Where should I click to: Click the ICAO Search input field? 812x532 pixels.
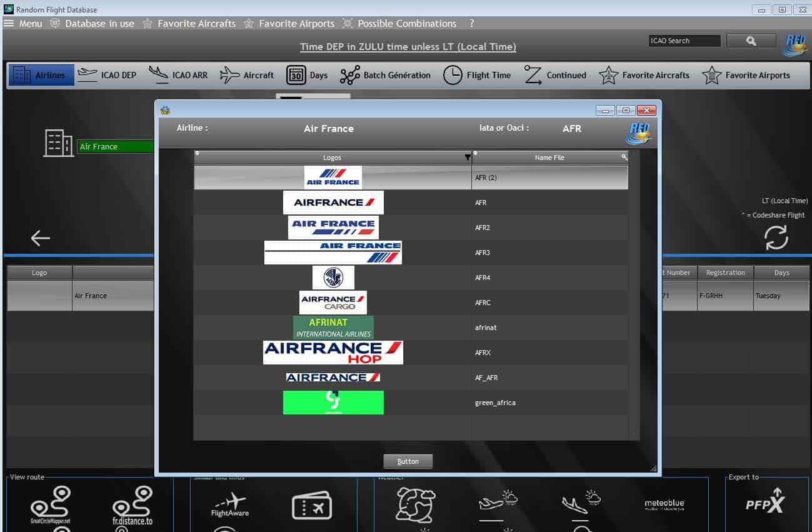pyautogui.click(x=684, y=41)
